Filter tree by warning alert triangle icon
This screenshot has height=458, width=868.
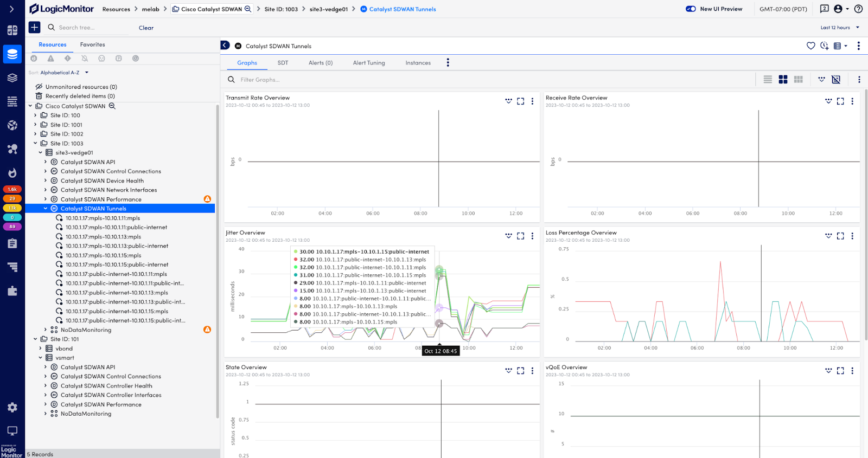(x=50, y=59)
